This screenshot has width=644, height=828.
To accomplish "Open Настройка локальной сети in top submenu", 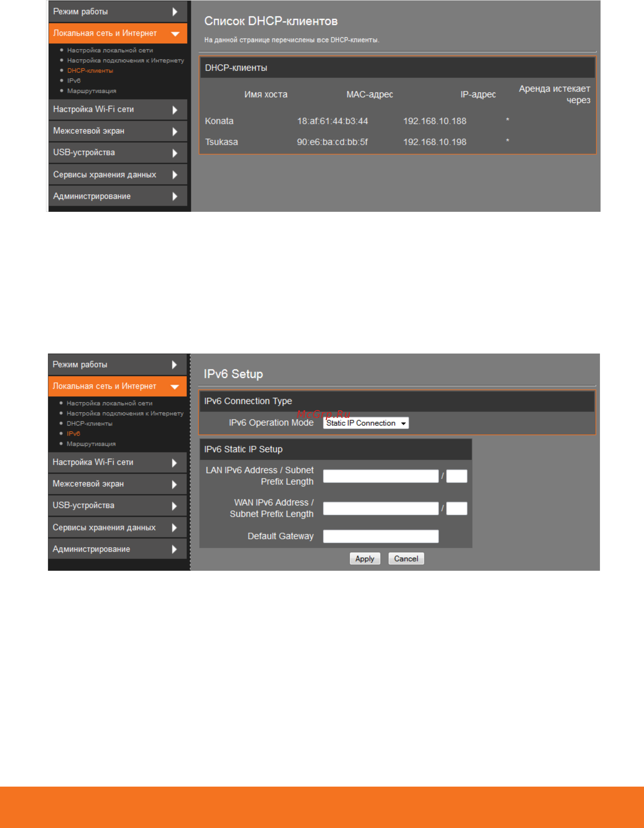I will tap(110, 50).
